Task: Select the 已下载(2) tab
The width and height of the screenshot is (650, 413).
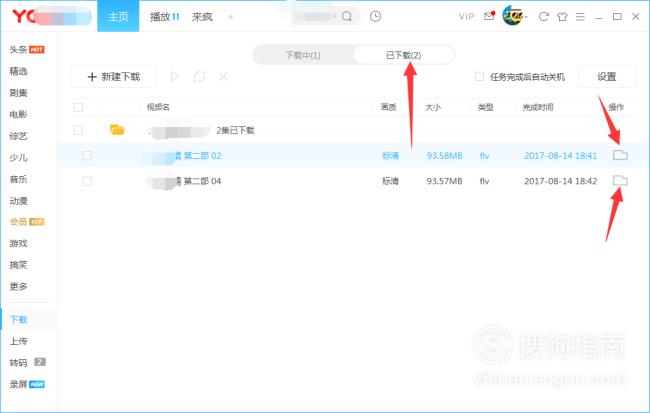Action: [x=403, y=55]
